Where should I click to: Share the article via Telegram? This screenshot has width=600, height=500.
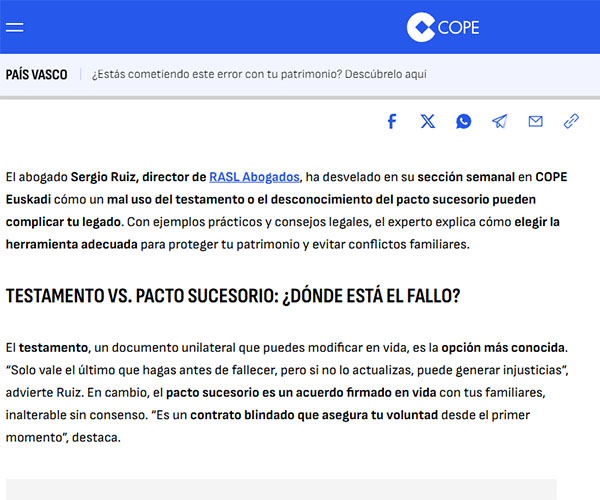point(499,121)
